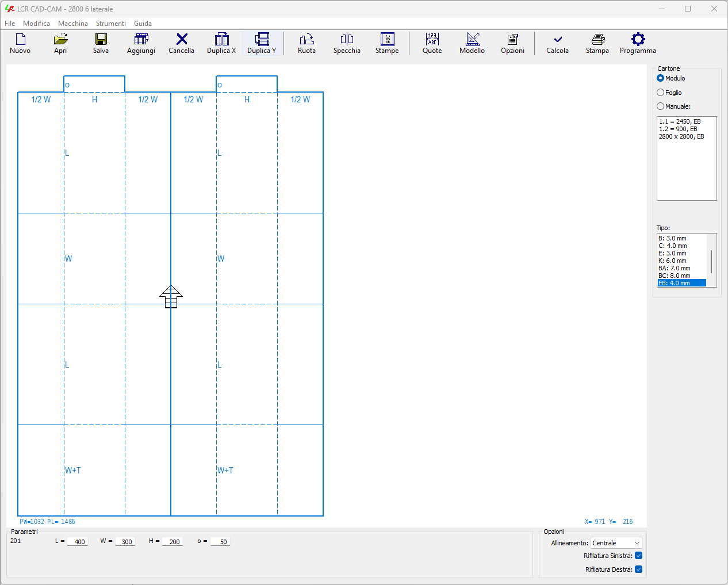Show dimensions with the Quote icon
This screenshot has height=585, width=728.
point(432,39)
